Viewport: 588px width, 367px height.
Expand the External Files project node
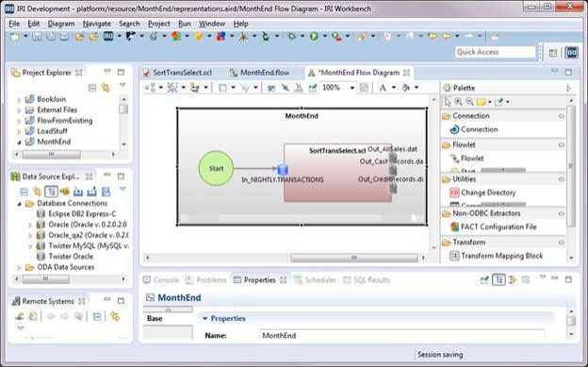pyautogui.click(x=19, y=110)
